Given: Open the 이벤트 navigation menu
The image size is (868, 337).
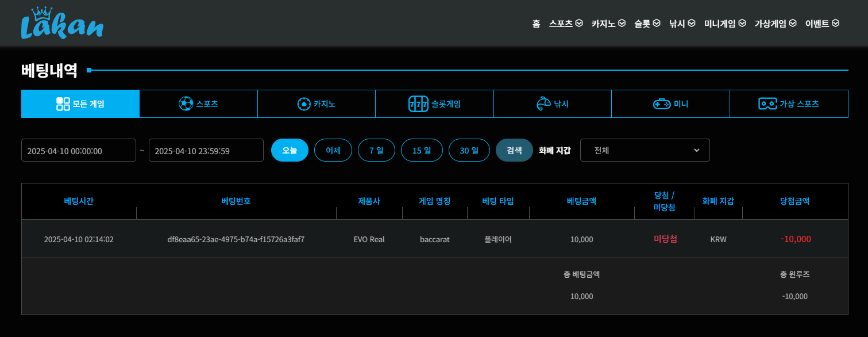Looking at the screenshot, I should click(822, 24).
